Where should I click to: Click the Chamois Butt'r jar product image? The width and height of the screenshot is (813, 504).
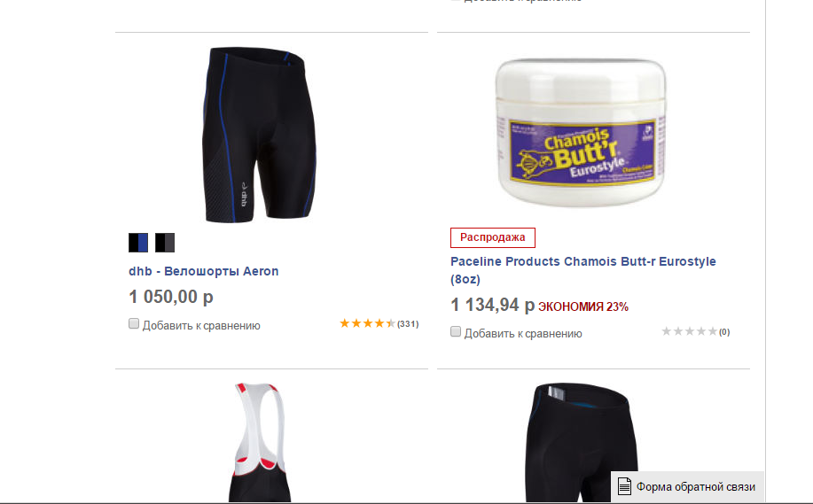tap(581, 133)
